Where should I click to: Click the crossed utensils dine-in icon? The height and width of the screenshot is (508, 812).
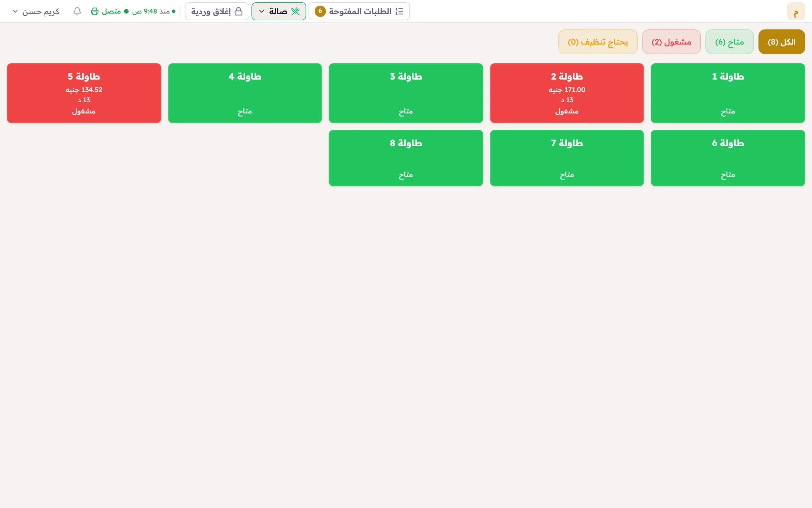295,11
